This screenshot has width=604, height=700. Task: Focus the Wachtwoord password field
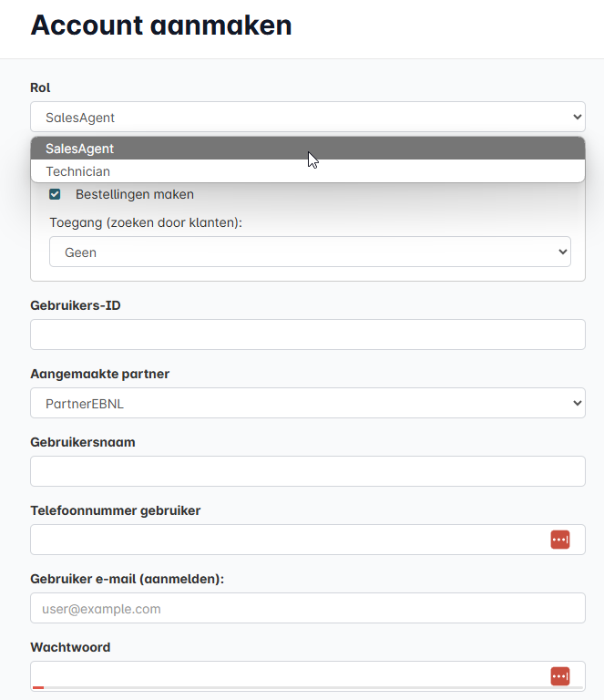click(x=282, y=675)
